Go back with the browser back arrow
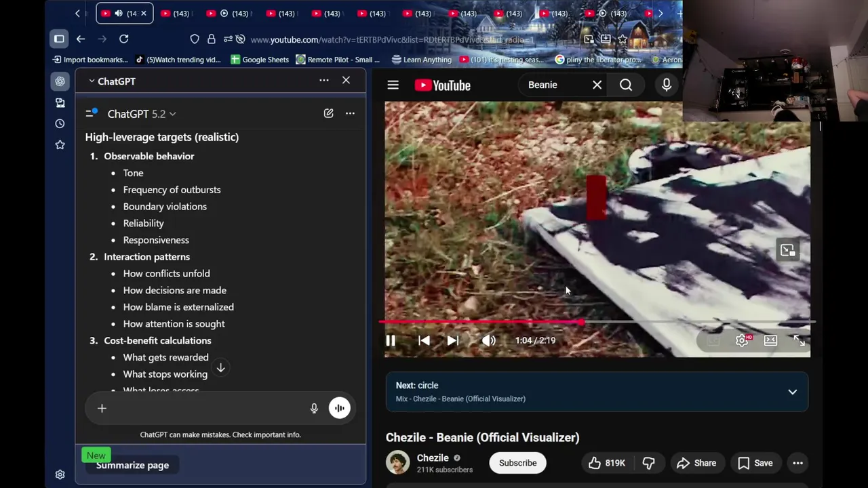The image size is (868, 488). coord(81,39)
